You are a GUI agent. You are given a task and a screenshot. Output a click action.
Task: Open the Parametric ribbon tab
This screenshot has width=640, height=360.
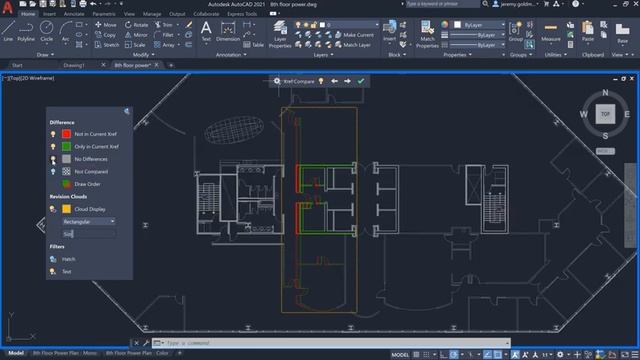coord(104,14)
